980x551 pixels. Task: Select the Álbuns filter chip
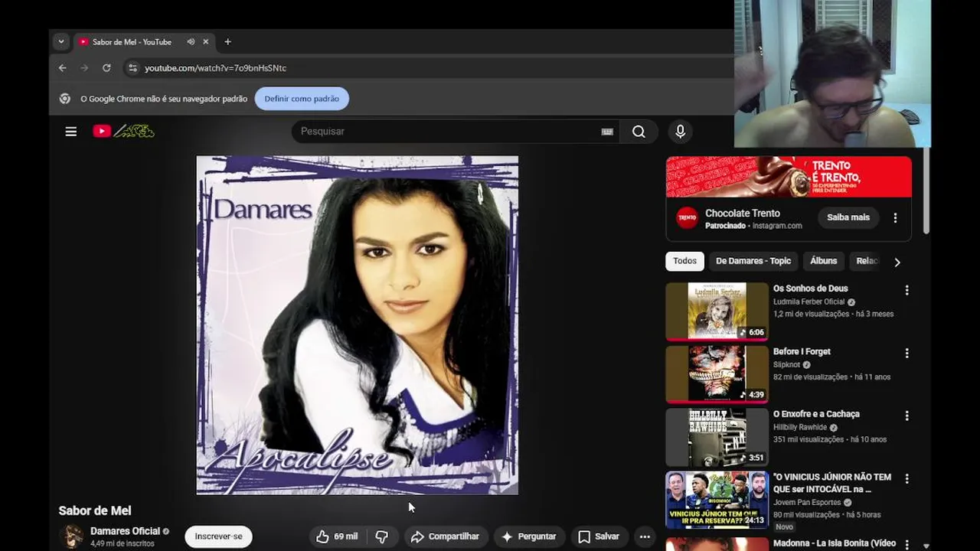coord(824,261)
